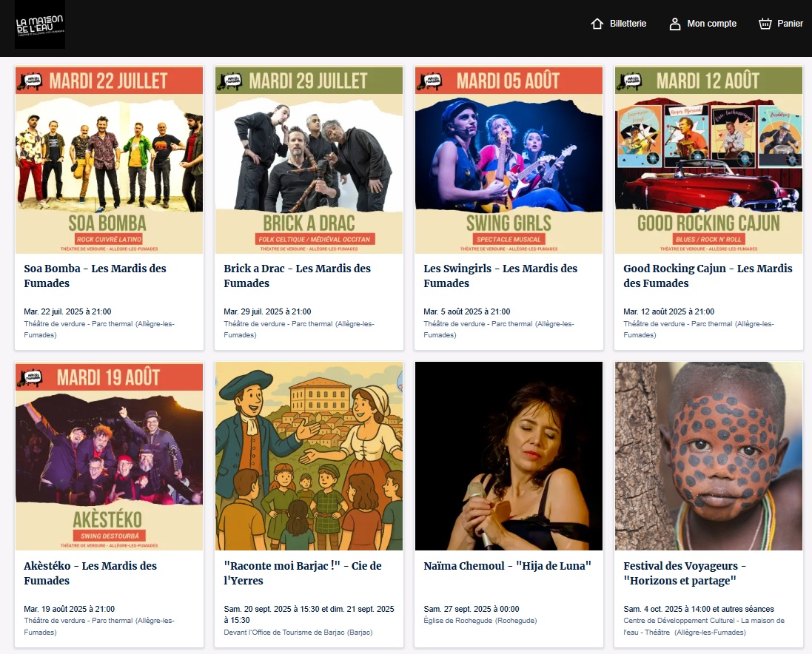Click the Mon compte person icon
812x654 pixels.
pos(674,24)
